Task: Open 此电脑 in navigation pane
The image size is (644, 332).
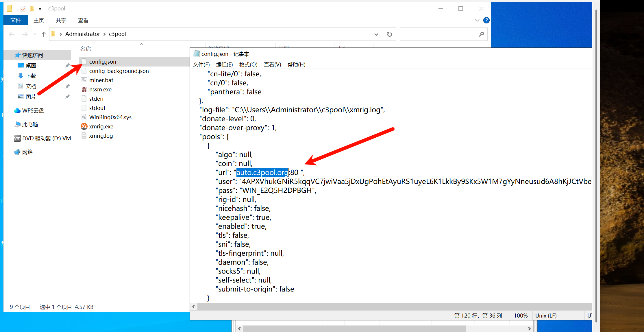Action: [x=30, y=124]
